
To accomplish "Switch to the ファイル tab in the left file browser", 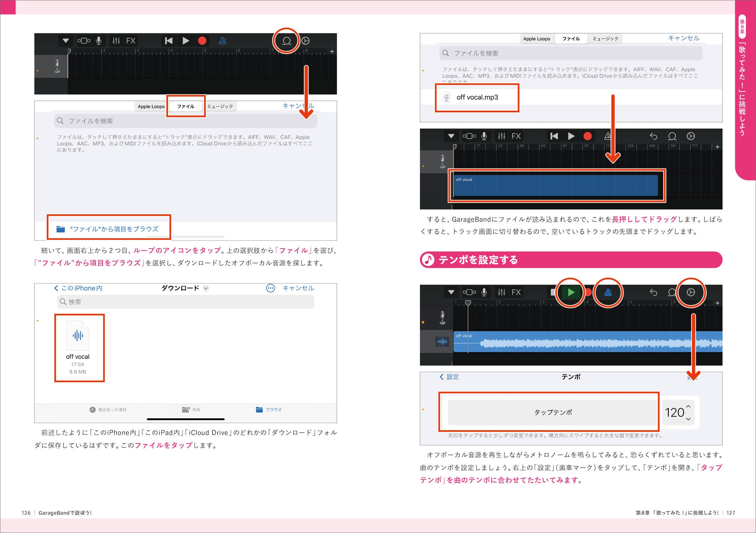I will click(x=186, y=106).
